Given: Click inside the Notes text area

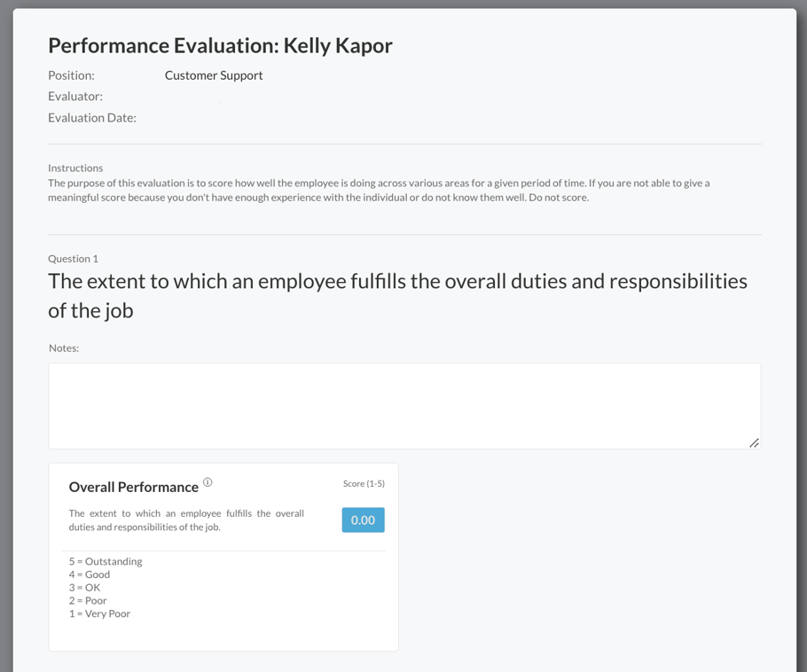Looking at the screenshot, I should coord(404,405).
